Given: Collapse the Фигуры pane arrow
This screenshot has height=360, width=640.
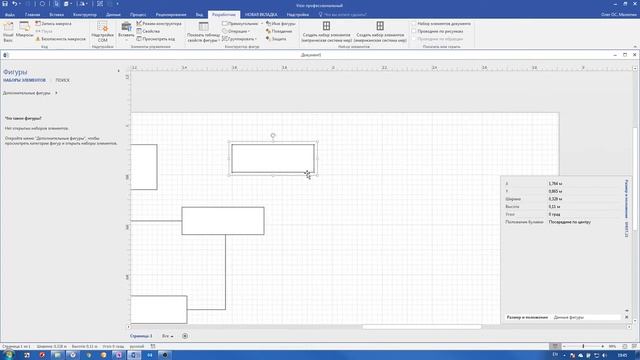Looking at the screenshot, I should pyautogui.click(x=119, y=71).
